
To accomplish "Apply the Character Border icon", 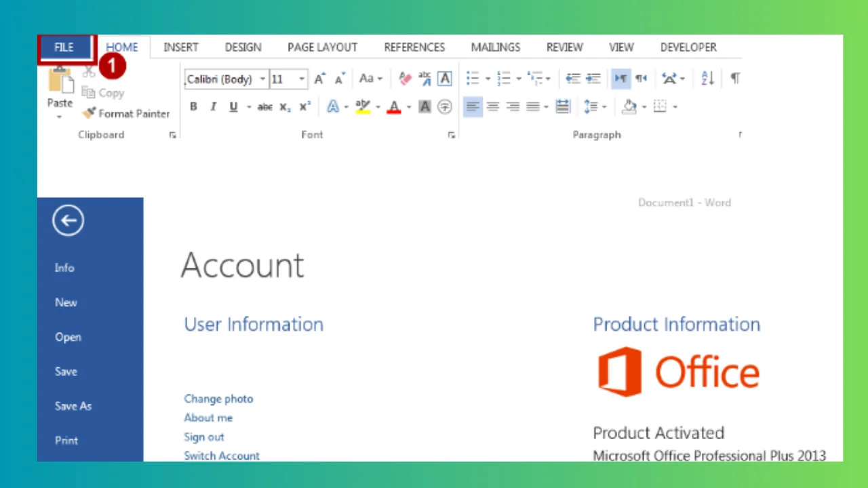I will tap(445, 79).
